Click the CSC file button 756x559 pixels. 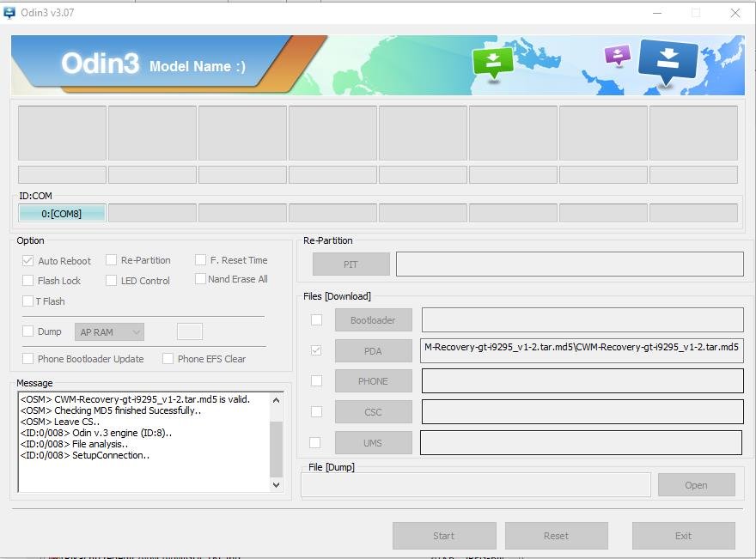[x=373, y=412]
